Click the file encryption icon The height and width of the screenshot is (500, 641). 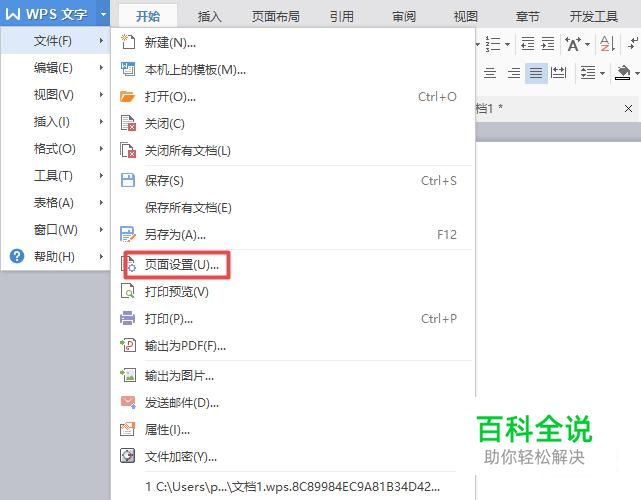(x=128, y=455)
